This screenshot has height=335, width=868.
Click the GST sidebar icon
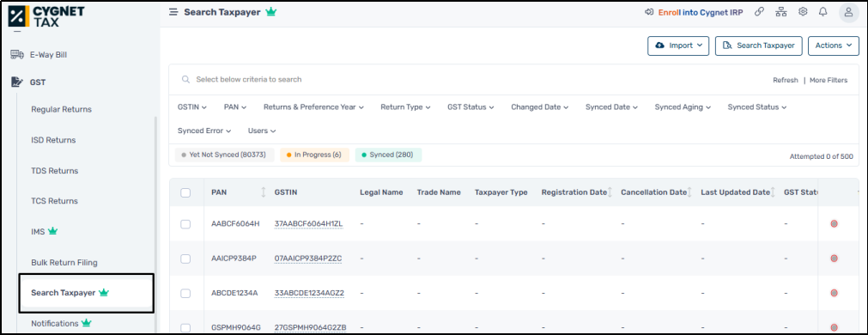[x=17, y=82]
